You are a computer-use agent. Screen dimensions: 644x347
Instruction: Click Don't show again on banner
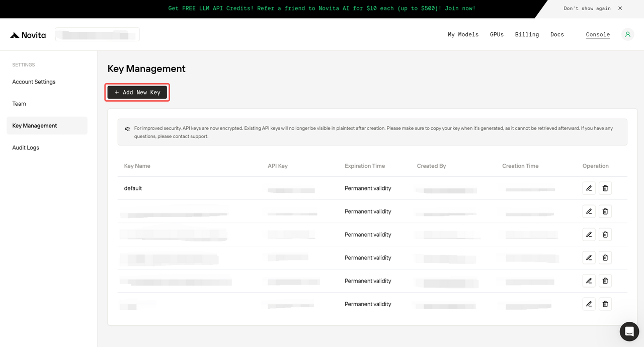pos(587,9)
